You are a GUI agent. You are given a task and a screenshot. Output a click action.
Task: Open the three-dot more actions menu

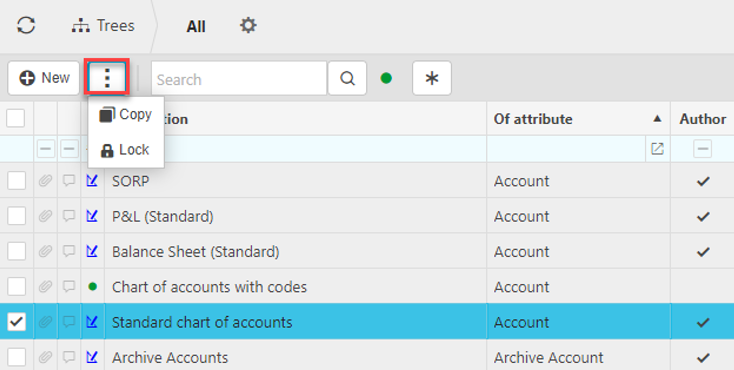(x=107, y=77)
